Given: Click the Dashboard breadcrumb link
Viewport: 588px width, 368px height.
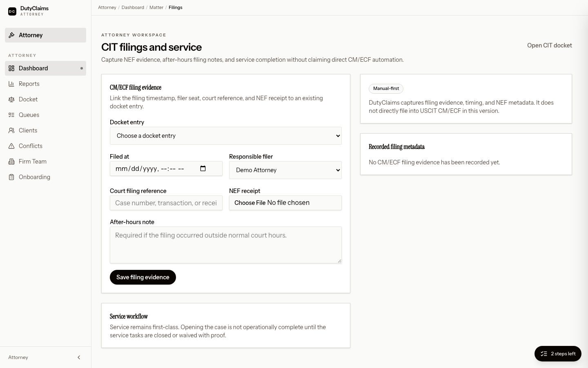Looking at the screenshot, I should pos(133,7).
